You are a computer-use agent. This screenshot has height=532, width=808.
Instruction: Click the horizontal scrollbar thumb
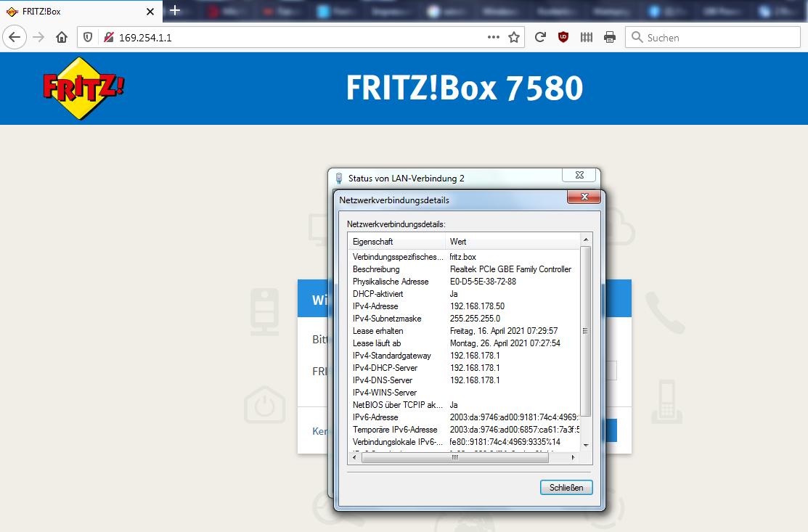tap(455, 457)
